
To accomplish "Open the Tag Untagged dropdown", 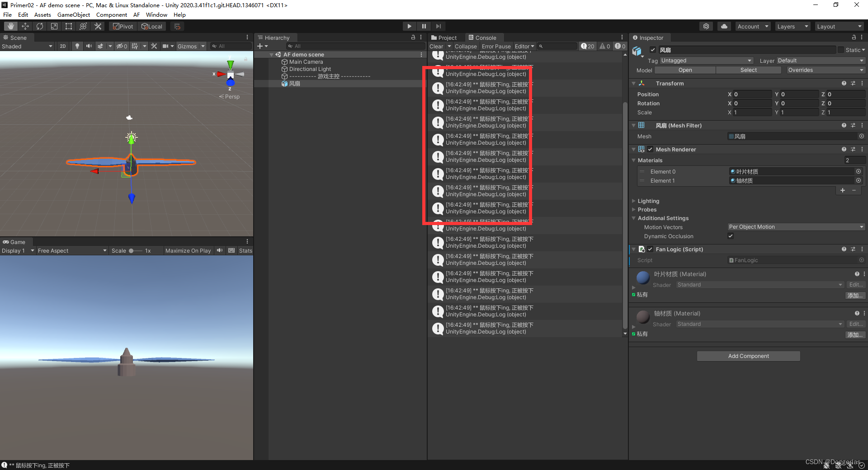I will (x=706, y=61).
